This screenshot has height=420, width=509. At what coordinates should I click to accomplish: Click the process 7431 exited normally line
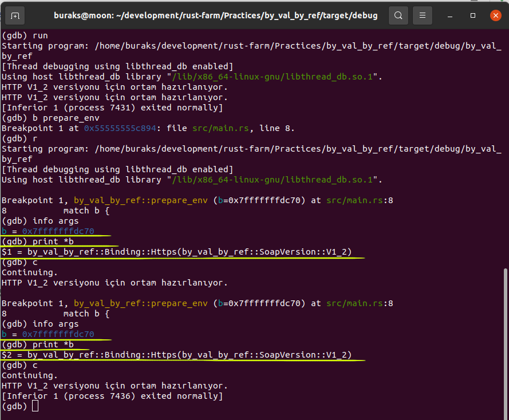(112, 108)
